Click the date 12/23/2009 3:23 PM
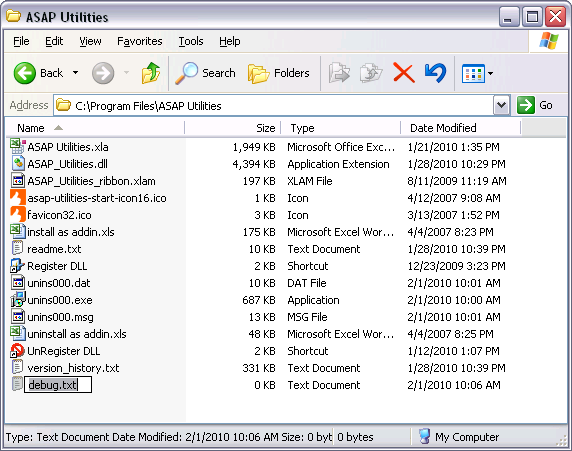Viewport: 572px width, 451px height. pyautogui.click(x=456, y=266)
